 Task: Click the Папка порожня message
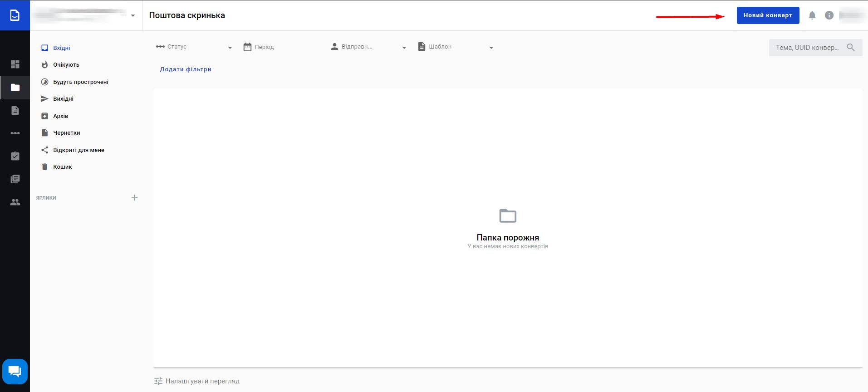[508, 237]
